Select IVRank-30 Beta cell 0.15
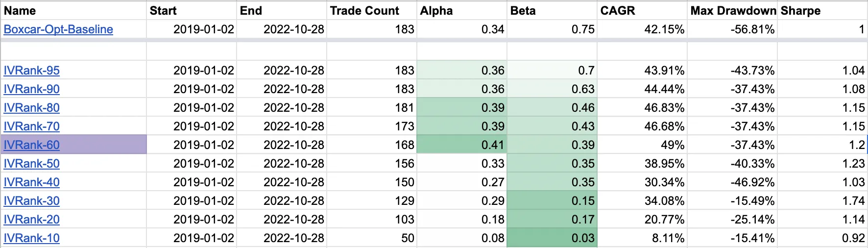Screen dimensions: 868x248 pos(552,201)
